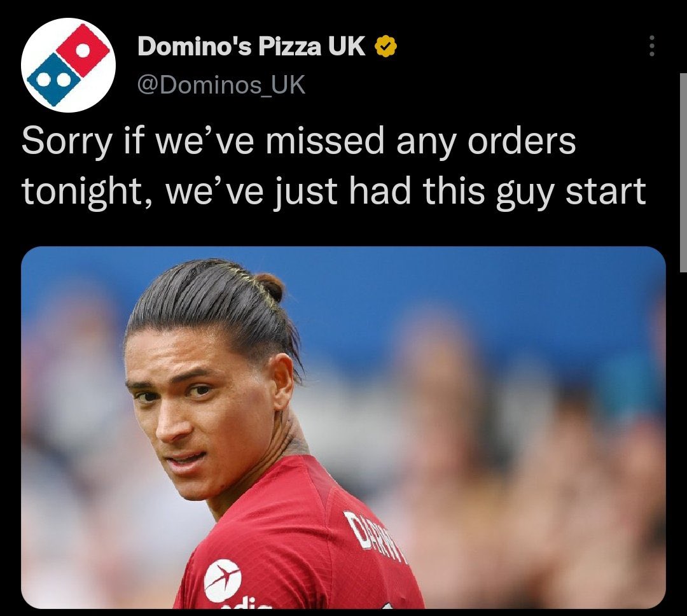687x616 pixels.
Task: Click the gold verified badge
Action: click(x=385, y=46)
